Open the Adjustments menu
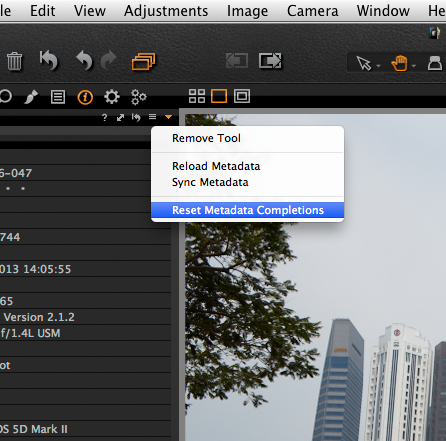Image resolution: width=446 pixels, height=441 pixels. click(166, 11)
